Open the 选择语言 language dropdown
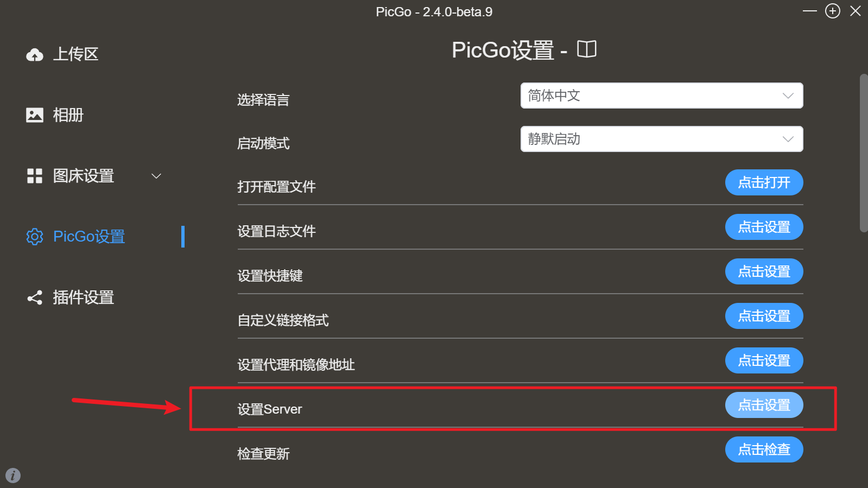Viewport: 868px width, 488px height. [661, 96]
